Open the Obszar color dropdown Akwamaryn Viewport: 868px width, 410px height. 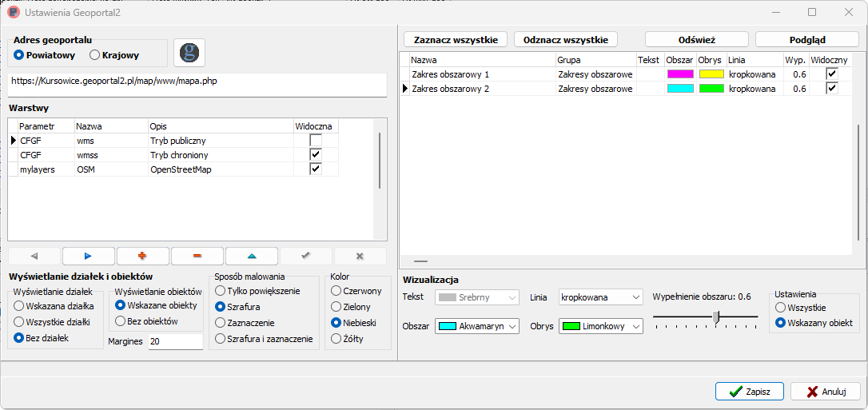(x=477, y=326)
